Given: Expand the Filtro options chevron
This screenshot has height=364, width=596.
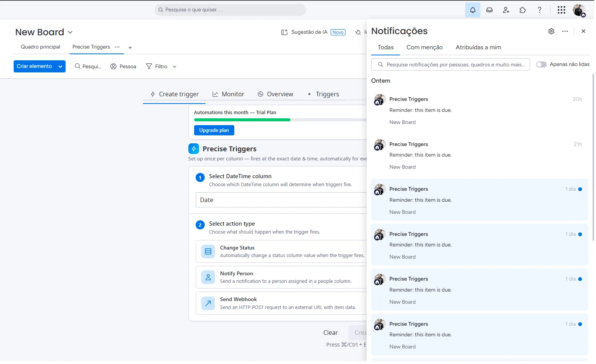Looking at the screenshot, I should click(x=174, y=67).
